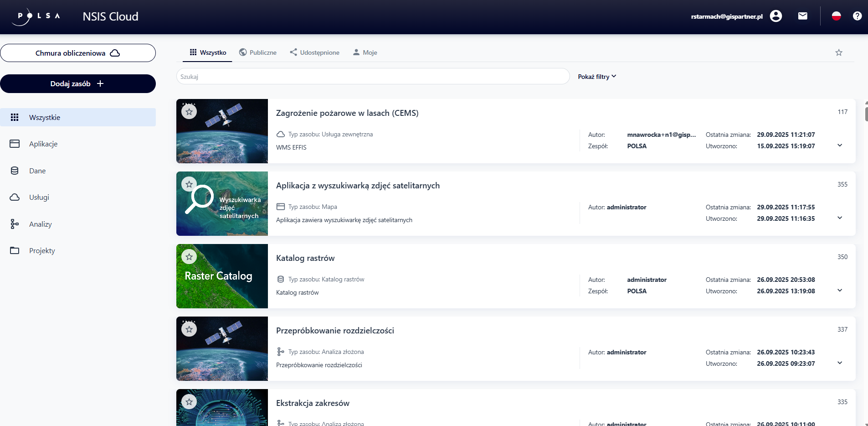The width and height of the screenshot is (868, 426).
Task: Open Projekty folder in the sidebar
Action: 41,251
